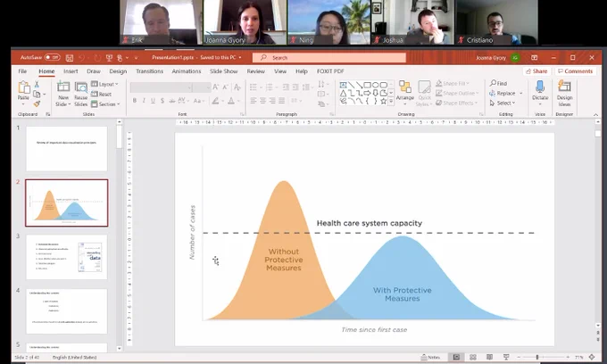Open the File menu

pyautogui.click(x=23, y=71)
